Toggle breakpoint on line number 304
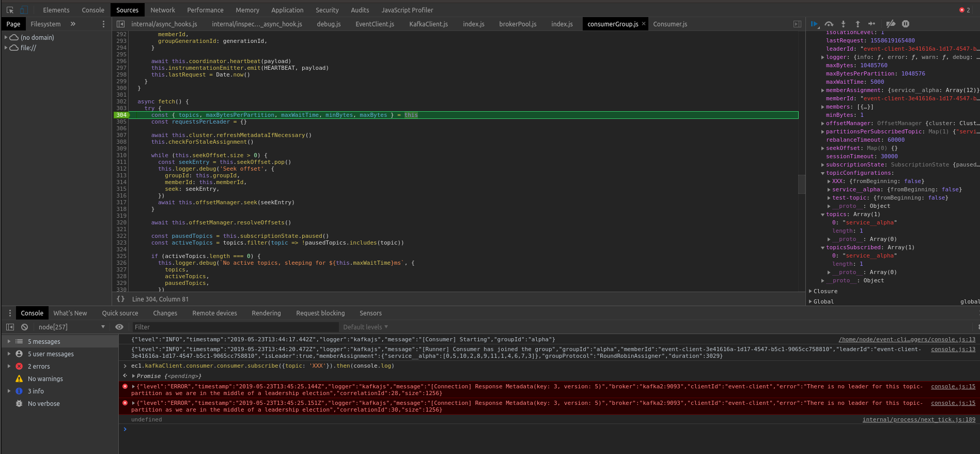Image resolution: width=980 pixels, height=454 pixels. (121, 115)
